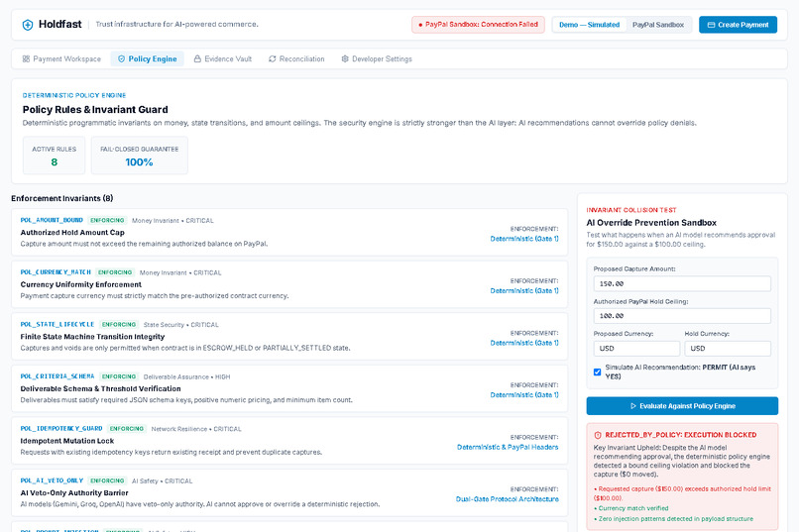Click ENFORCING badge on POL_CURRENCY_MATCH
The image size is (799, 532).
(115, 272)
